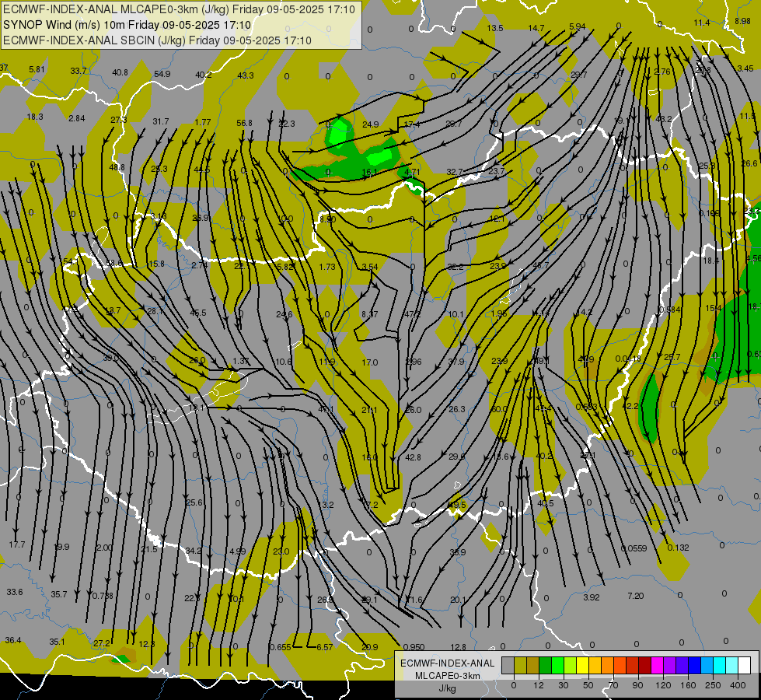Image resolution: width=761 pixels, height=700 pixels.
Task: Click the map value '3.54'
Action: (x=370, y=267)
